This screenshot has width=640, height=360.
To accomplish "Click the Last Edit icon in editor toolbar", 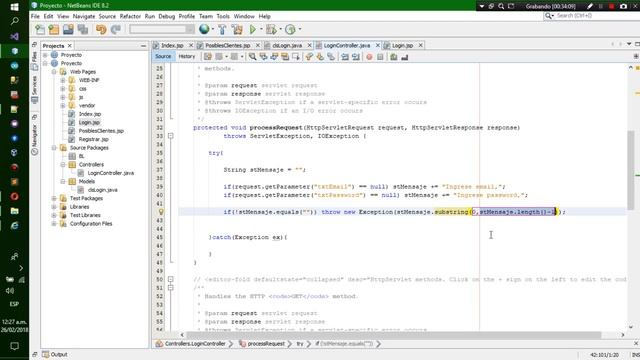I will tap(208, 57).
